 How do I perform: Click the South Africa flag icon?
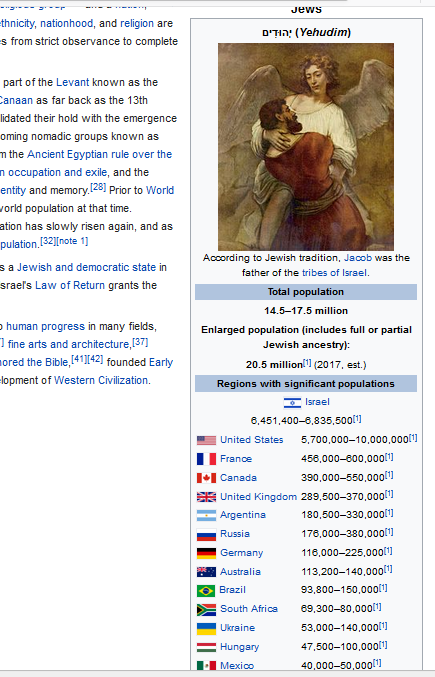coord(206,610)
